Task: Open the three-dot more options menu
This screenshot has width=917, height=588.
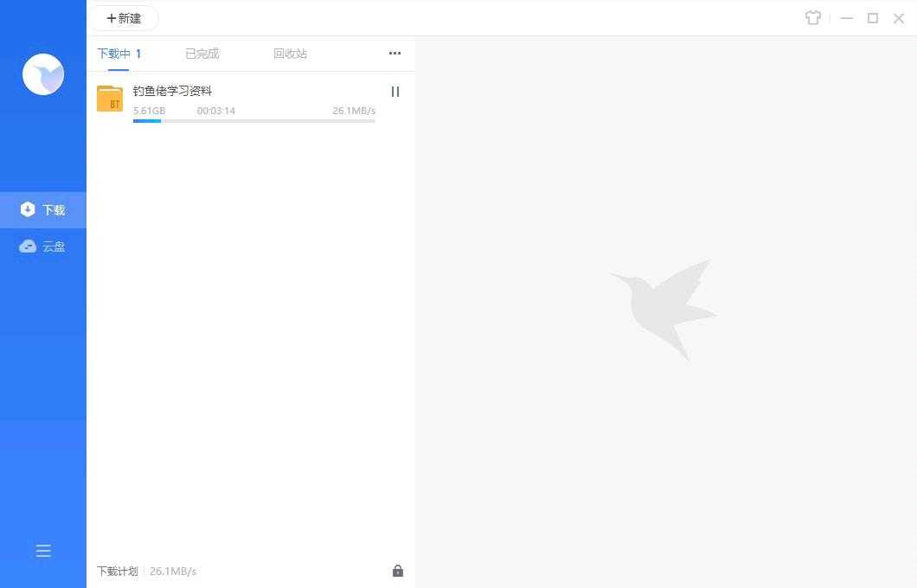Action: tap(394, 54)
